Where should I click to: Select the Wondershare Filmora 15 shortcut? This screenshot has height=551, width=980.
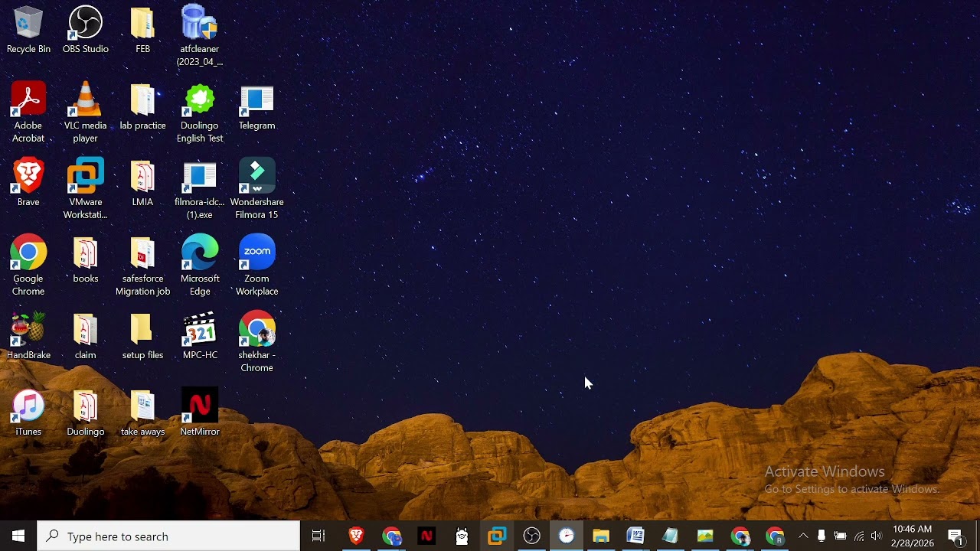(256, 189)
